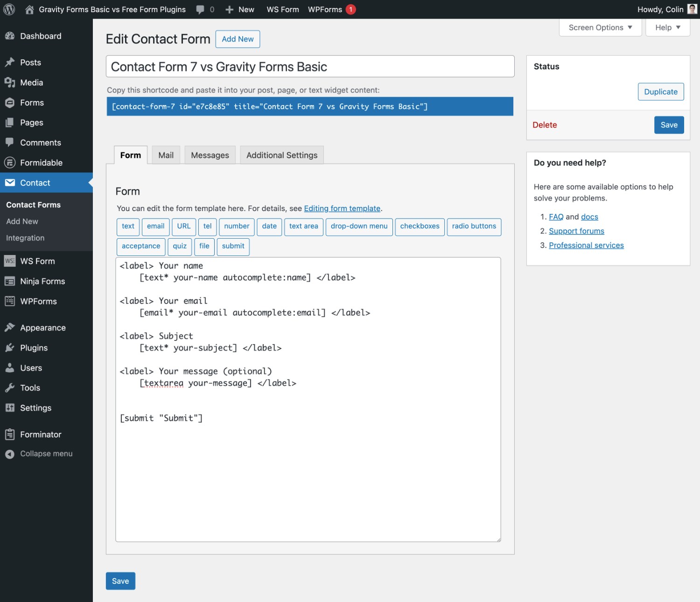Insert an acceptance tag
Image resolution: width=700 pixels, height=602 pixels.
pos(141,247)
